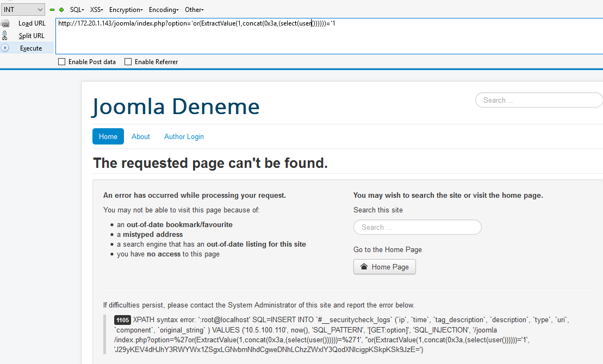Image resolution: width=603 pixels, height=364 pixels.
Task: Click the 'mistyped address' text
Action: coord(153,235)
